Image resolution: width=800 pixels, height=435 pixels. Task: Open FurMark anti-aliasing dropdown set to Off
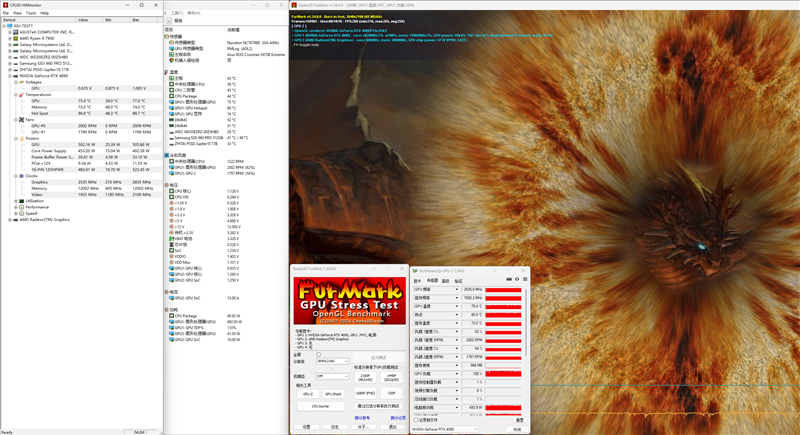(x=332, y=376)
